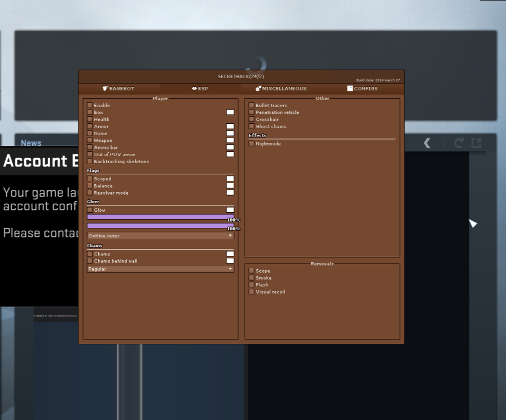Click the refresh icon in News panel
506x420 pixels.
tap(459, 143)
